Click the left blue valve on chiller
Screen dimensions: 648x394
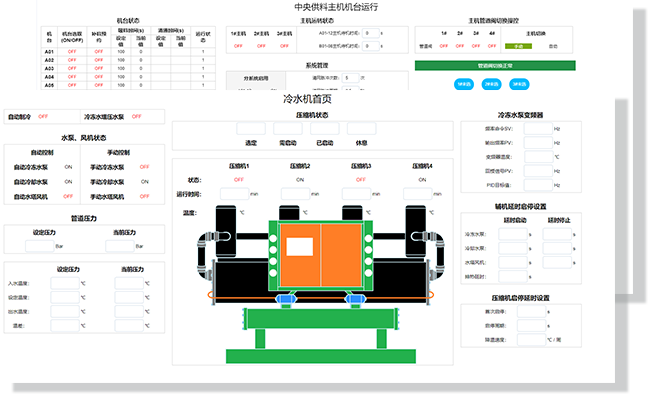[286, 299]
